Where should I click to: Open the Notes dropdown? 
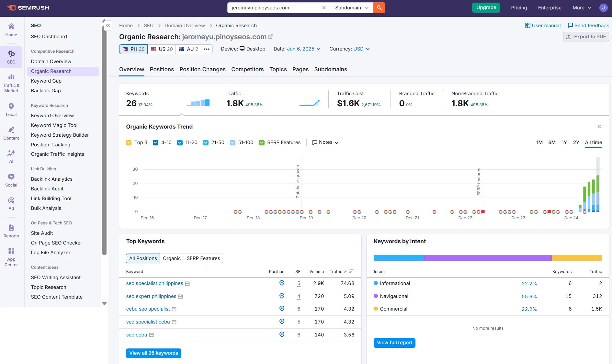(x=325, y=142)
